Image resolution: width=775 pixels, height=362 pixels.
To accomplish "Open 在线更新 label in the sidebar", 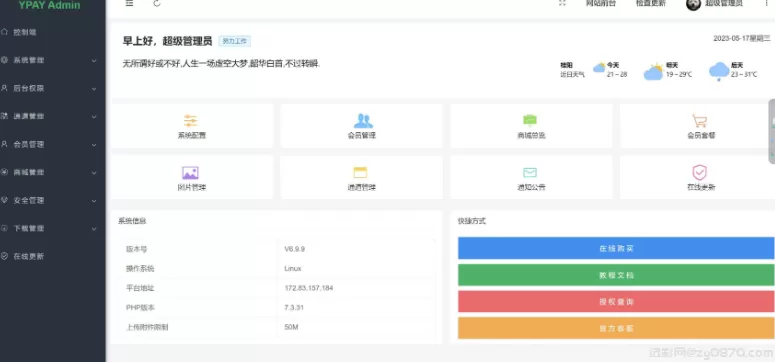I will 29,256.
